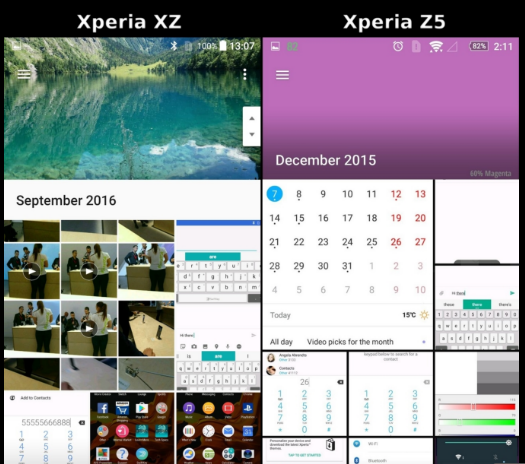525x464 pixels.
Task: Tap the Wi-Fi icon in Z5 status bar
Action: [x=436, y=47]
